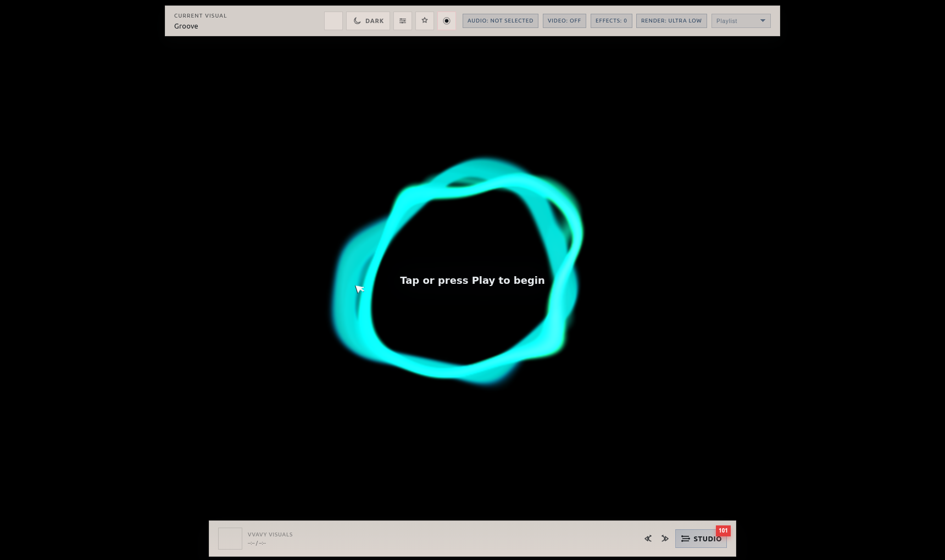Expand the Effects: 0 selector
This screenshot has height=560, width=945.
click(611, 20)
